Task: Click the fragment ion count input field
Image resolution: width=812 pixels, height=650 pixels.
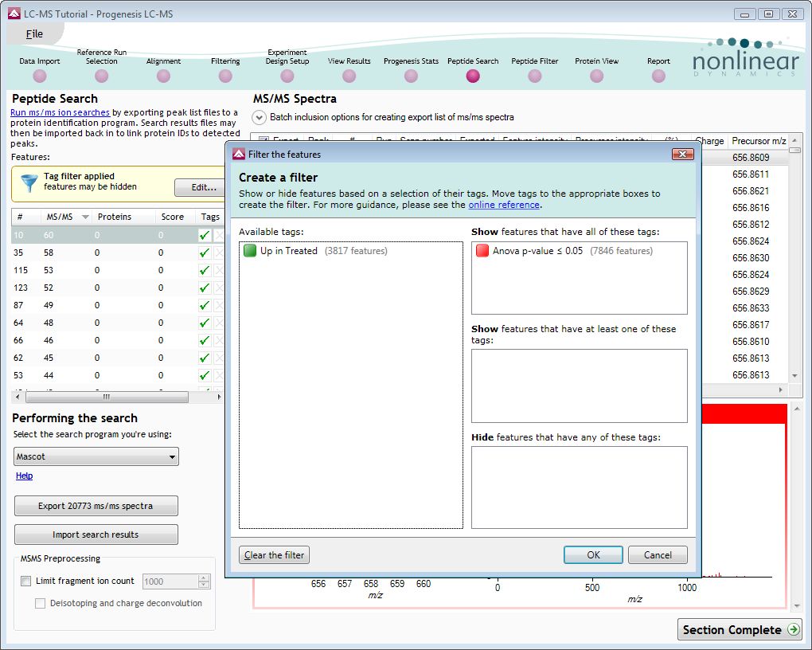Action: click(170, 581)
